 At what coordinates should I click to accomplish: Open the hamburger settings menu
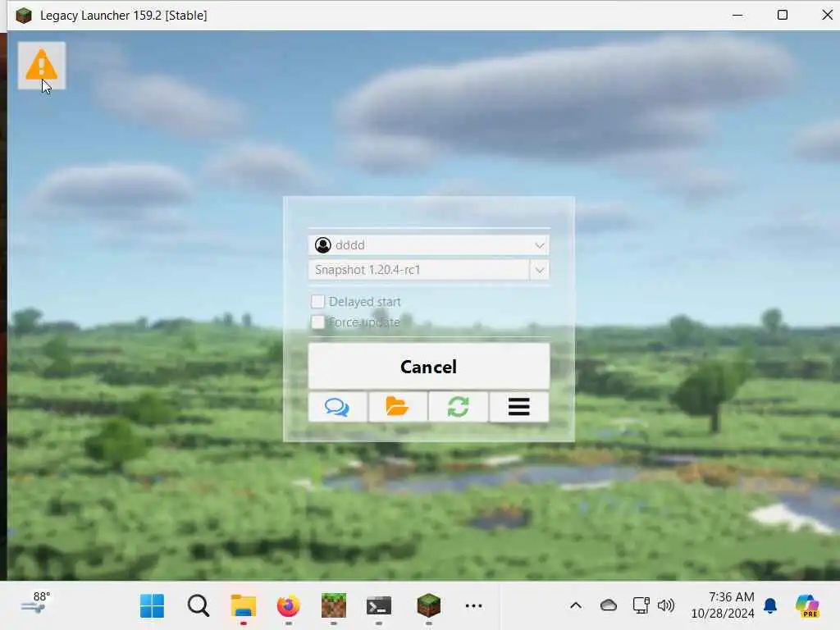pyautogui.click(x=518, y=407)
